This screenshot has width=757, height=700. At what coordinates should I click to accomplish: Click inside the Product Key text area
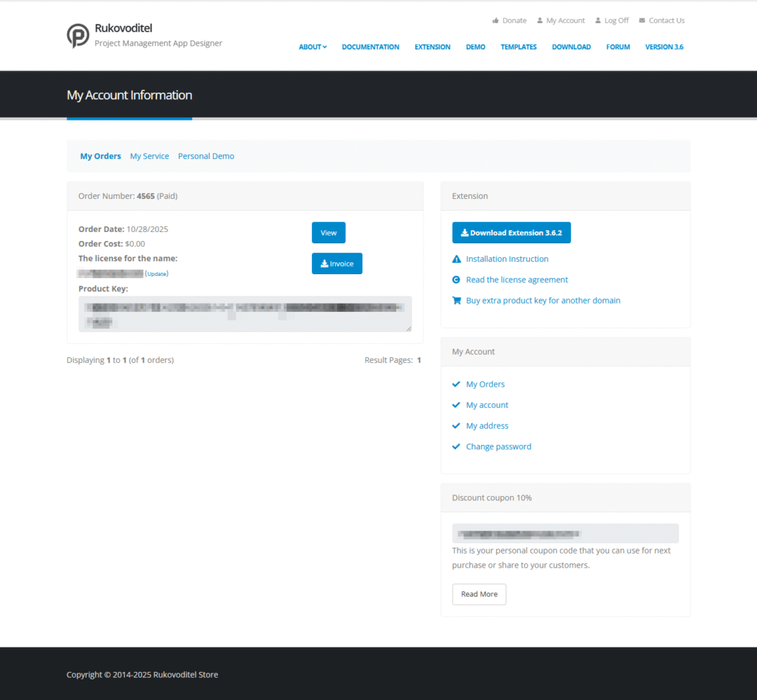pos(245,314)
